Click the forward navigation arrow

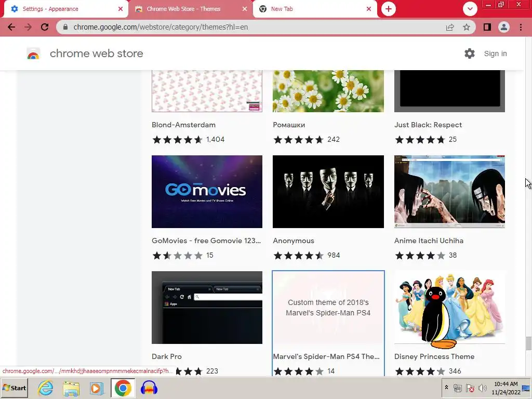pos(28,27)
